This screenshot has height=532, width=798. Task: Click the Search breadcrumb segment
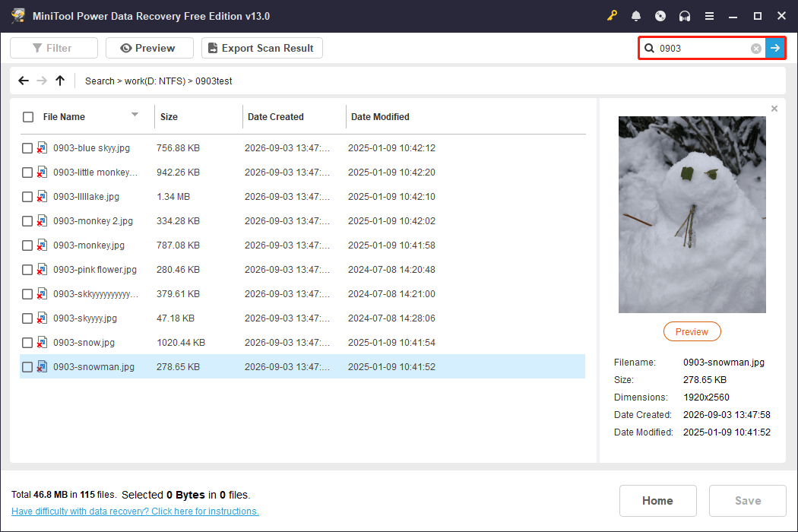[x=100, y=81]
